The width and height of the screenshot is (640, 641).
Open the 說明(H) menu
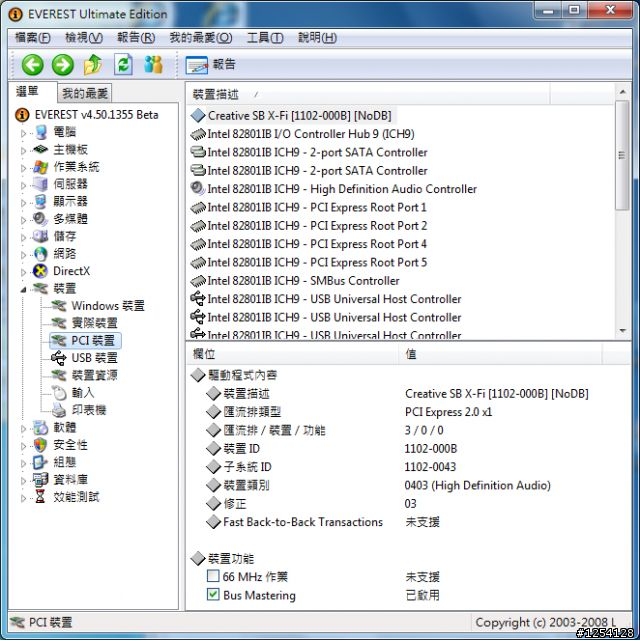click(x=318, y=38)
